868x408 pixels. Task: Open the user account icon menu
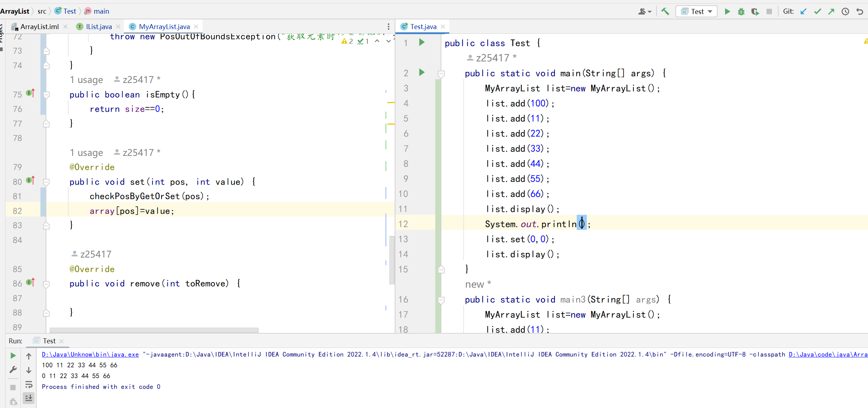pos(645,11)
